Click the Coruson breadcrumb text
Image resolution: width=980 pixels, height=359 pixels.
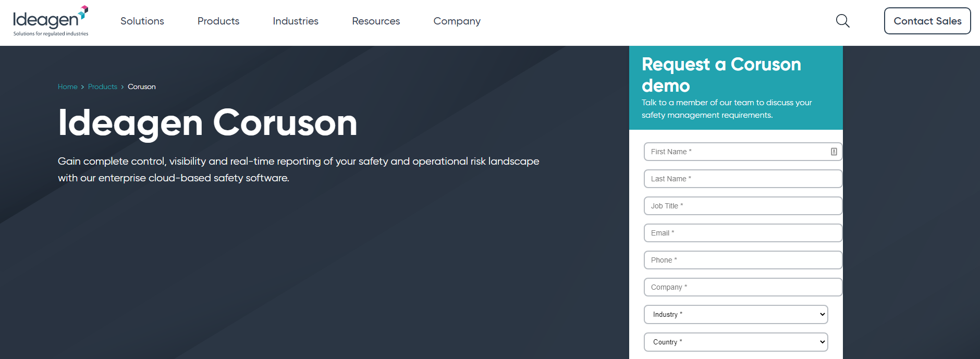(142, 86)
